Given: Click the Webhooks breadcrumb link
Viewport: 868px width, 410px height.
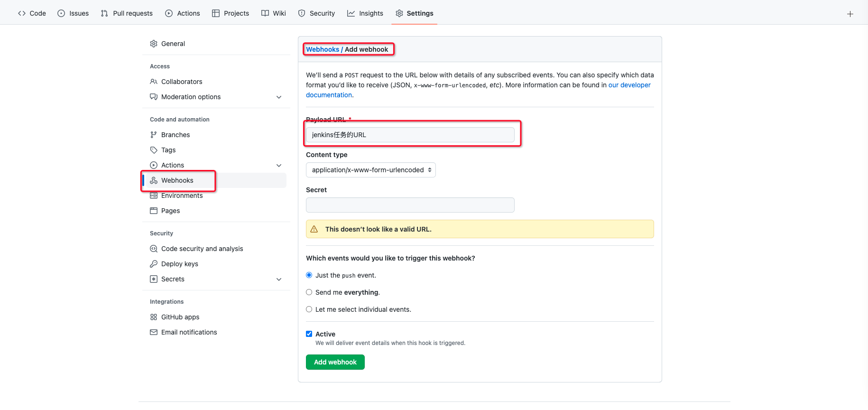Looking at the screenshot, I should coord(323,49).
